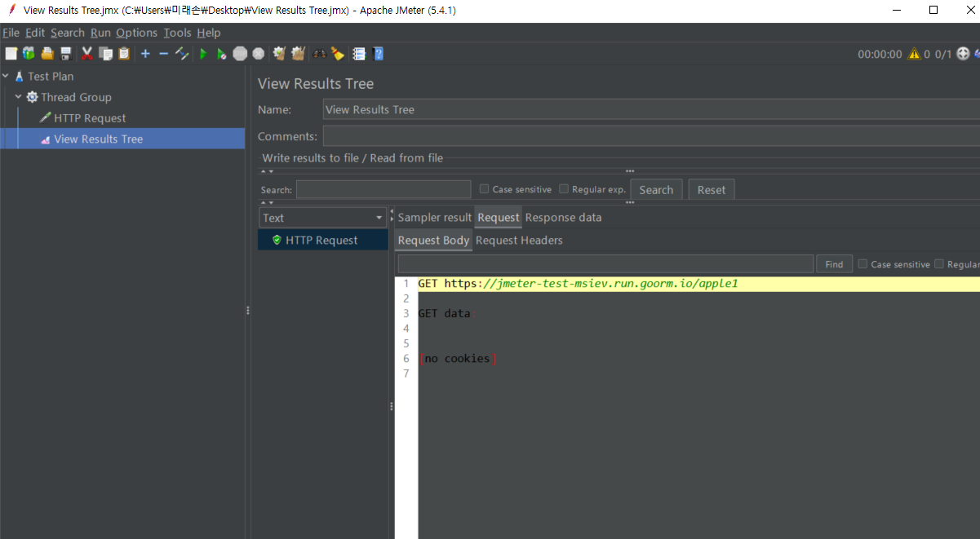Image resolution: width=980 pixels, height=539 pixels.
Task: Collapse the Test Plan tree node
Action: tap(6, 76)
